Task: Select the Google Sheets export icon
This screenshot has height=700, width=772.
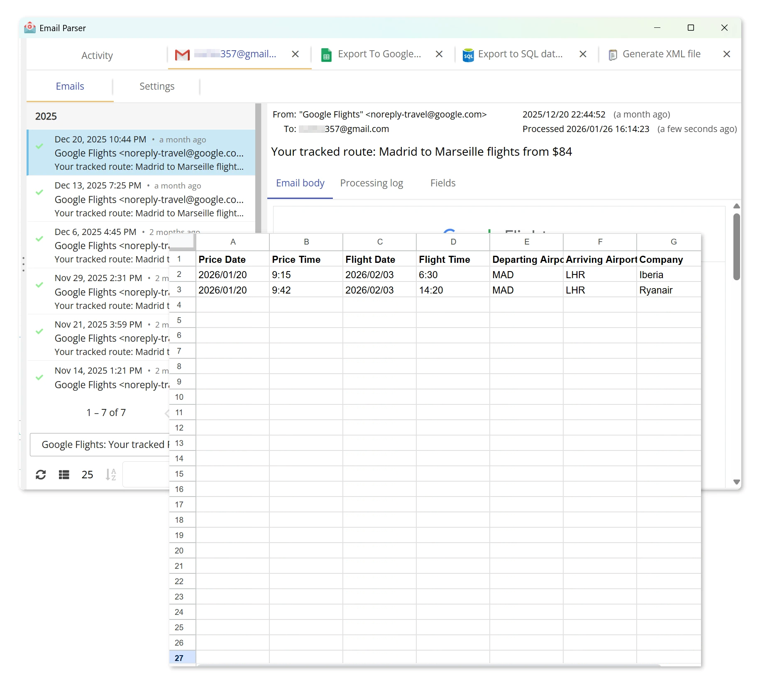Action: (x=326, y=54)
